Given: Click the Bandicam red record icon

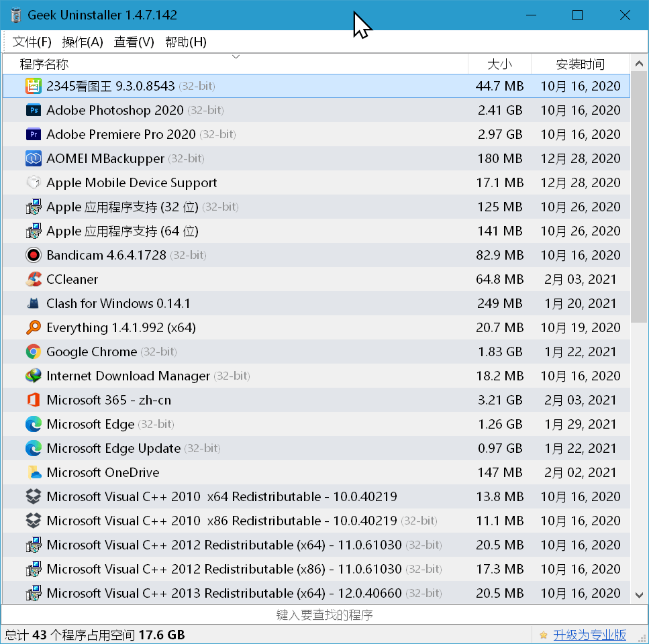Looking at the screenshot, I should pyautogui.click(x=34, y=255).
